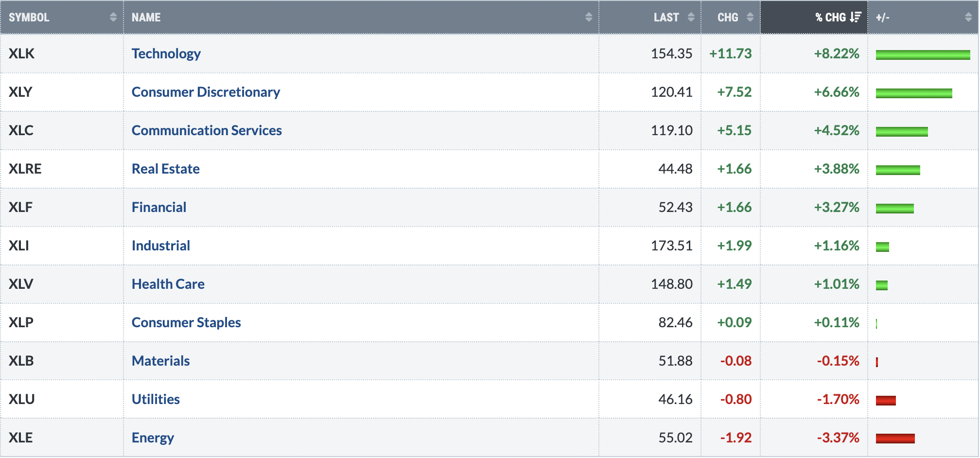Open the Technology sector link

[166, 53]
